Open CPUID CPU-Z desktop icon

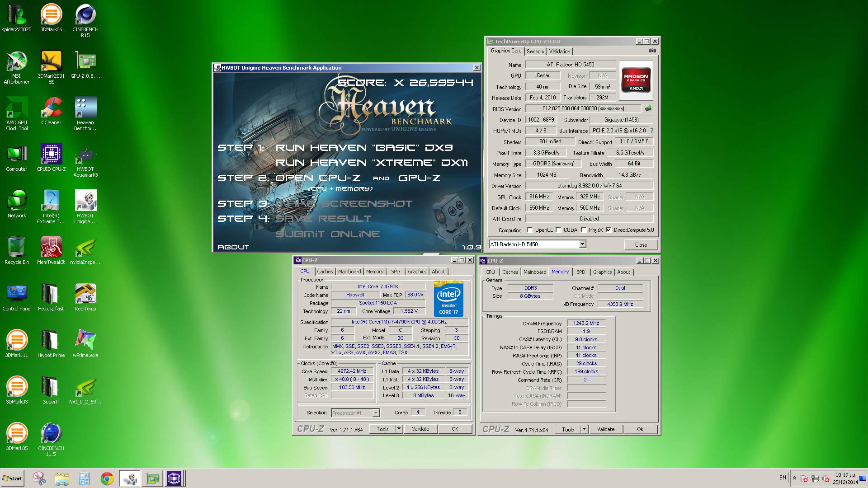click(51, 158)
